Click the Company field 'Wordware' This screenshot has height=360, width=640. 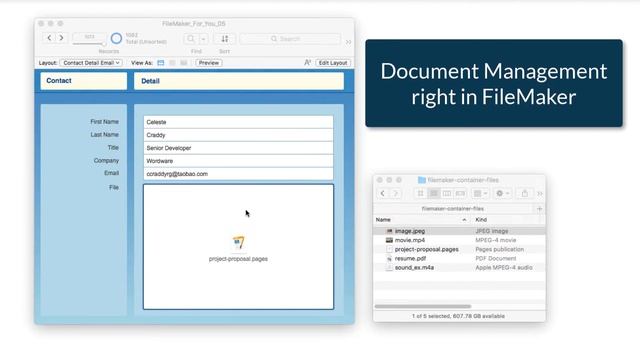[238, 161]
